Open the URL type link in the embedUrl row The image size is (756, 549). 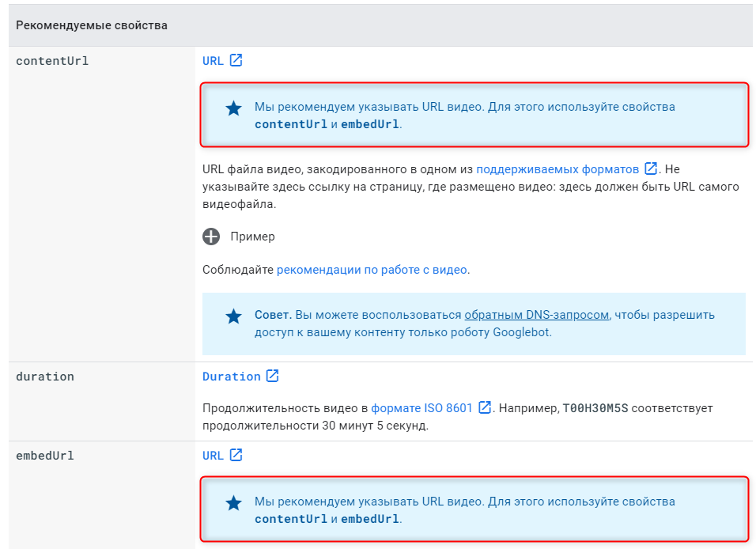[213, 456]
